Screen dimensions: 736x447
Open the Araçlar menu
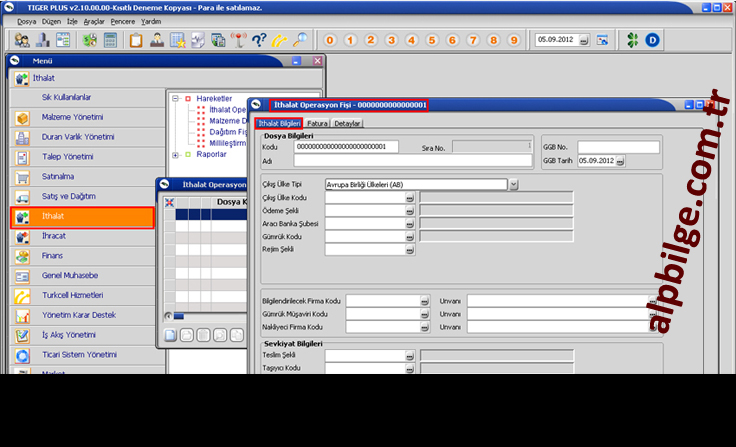[95, 21]
